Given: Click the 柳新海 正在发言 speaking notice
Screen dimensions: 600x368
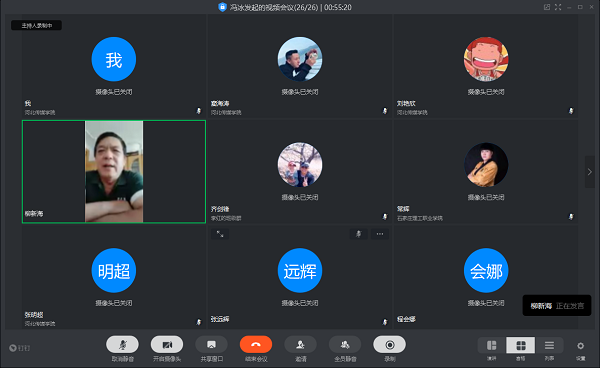Looking at the screenshot, I should pyautogui.click(x=557, y=306).
